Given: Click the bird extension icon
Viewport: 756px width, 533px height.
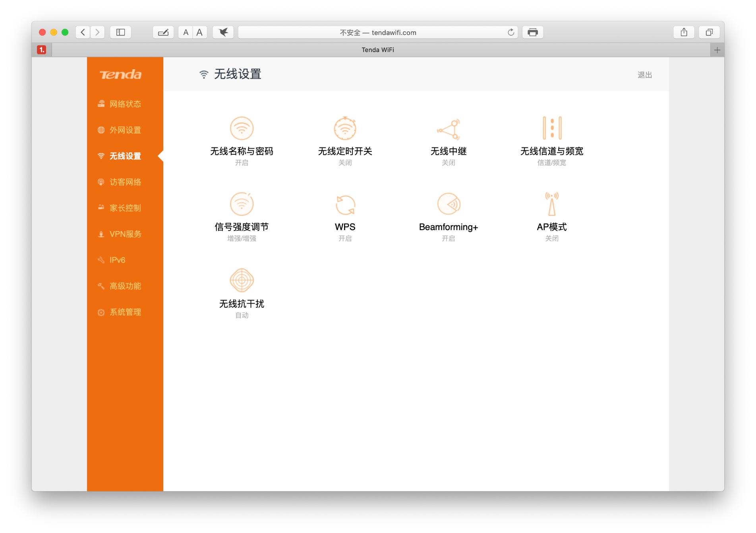Looking at the screenshot, I should coord(223,32).
